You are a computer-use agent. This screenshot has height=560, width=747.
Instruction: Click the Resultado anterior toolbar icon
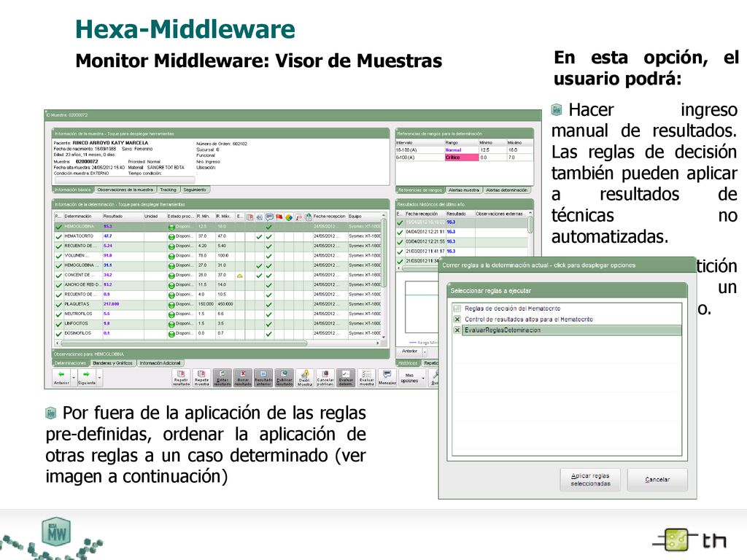click(263, 378)
